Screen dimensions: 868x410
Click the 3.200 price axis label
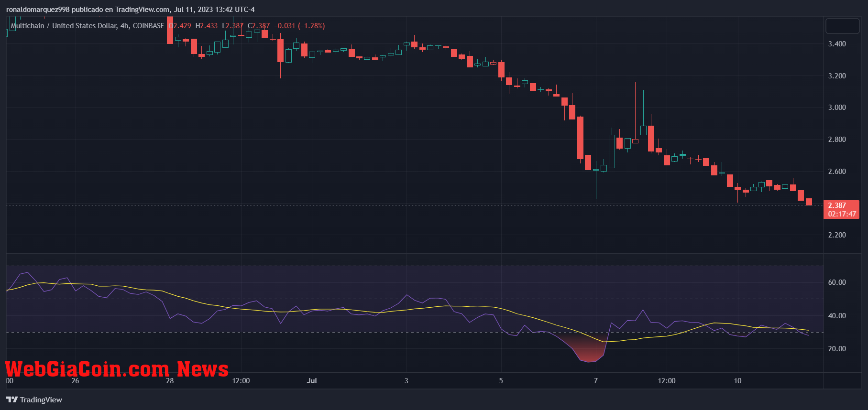(x=837, y=76)
